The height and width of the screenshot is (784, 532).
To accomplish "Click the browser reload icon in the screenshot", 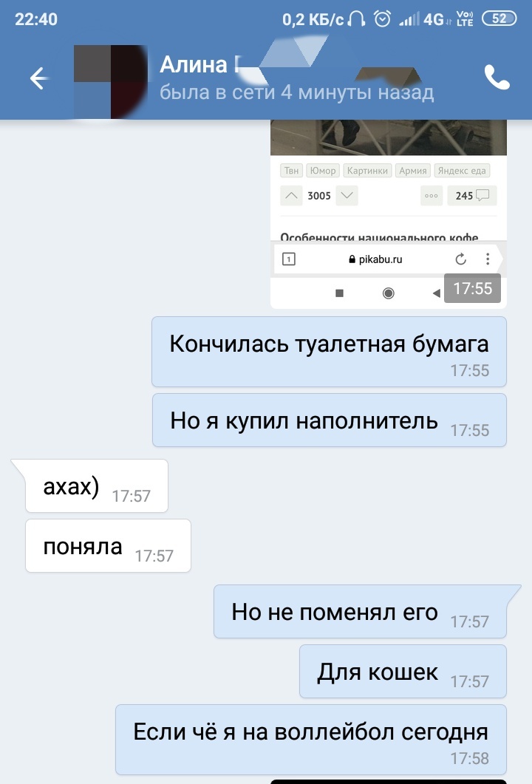I will (x=460, y=259).
